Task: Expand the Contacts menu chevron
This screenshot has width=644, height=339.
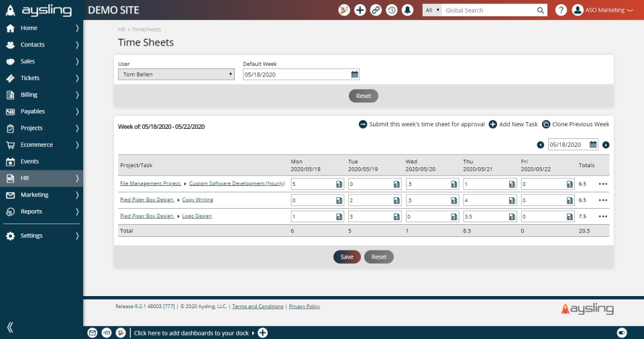Action: [x=76, y=45]
